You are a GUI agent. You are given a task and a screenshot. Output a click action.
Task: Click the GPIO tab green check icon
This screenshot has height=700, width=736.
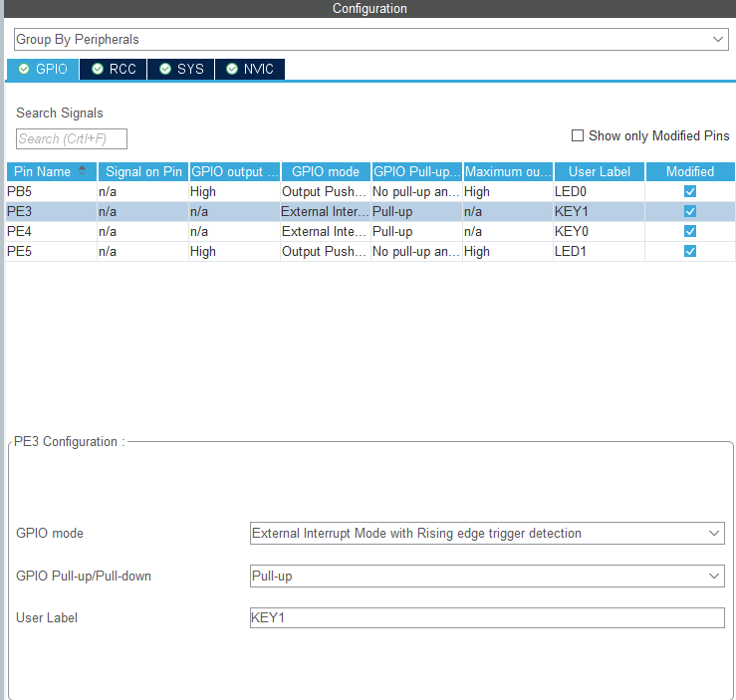(24, 69)
